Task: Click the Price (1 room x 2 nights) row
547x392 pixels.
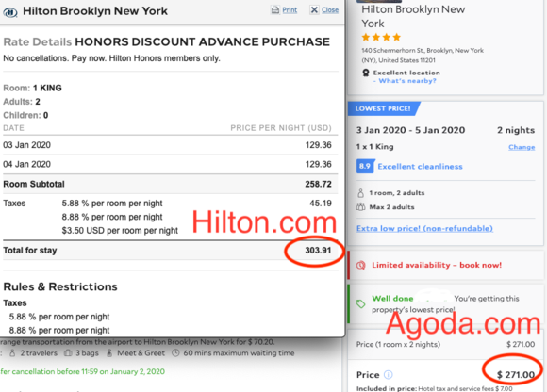Action: tap(445, 344)
